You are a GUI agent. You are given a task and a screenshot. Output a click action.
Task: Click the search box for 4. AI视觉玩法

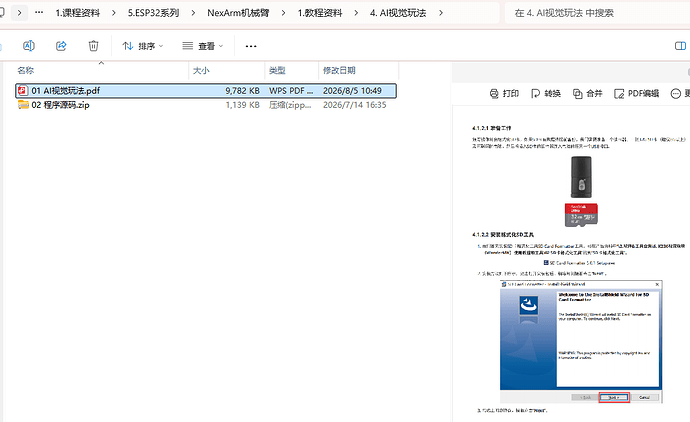tap(597, 13)
